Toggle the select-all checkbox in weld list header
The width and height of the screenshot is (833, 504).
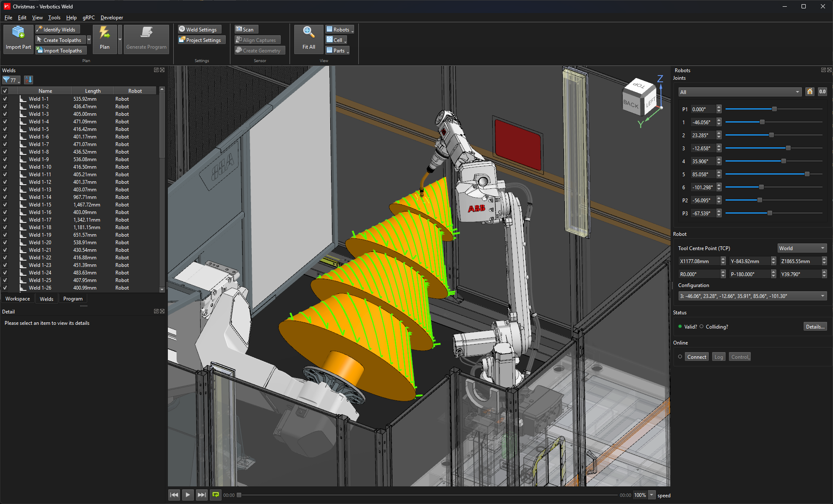click(5, 90)
